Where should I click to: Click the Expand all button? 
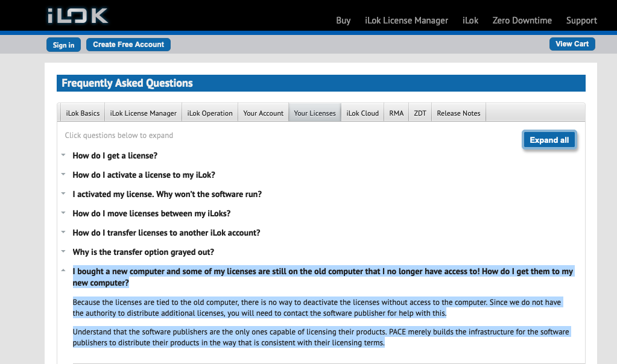tap(549, 140)
